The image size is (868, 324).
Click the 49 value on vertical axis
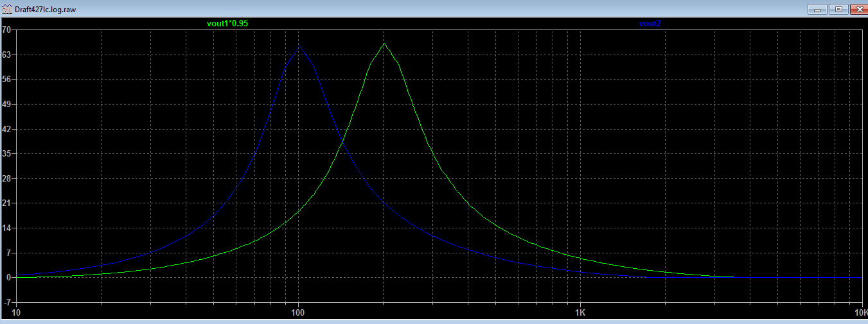tap(6, 104)
